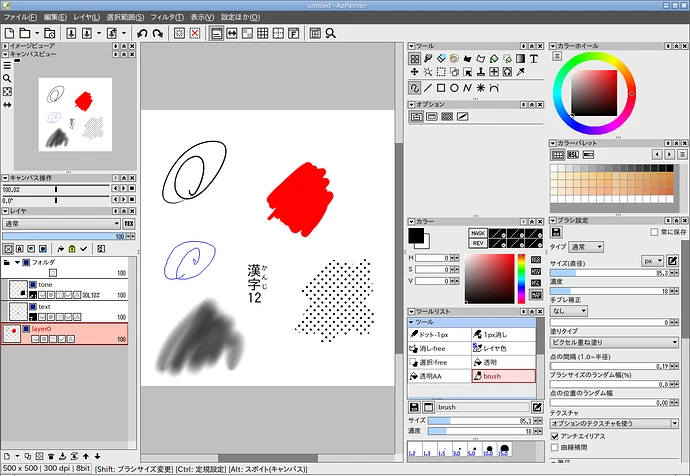
Task: Toggle the anti-alias checkbox (アンチエイリアス)
Action: point(555,436)
